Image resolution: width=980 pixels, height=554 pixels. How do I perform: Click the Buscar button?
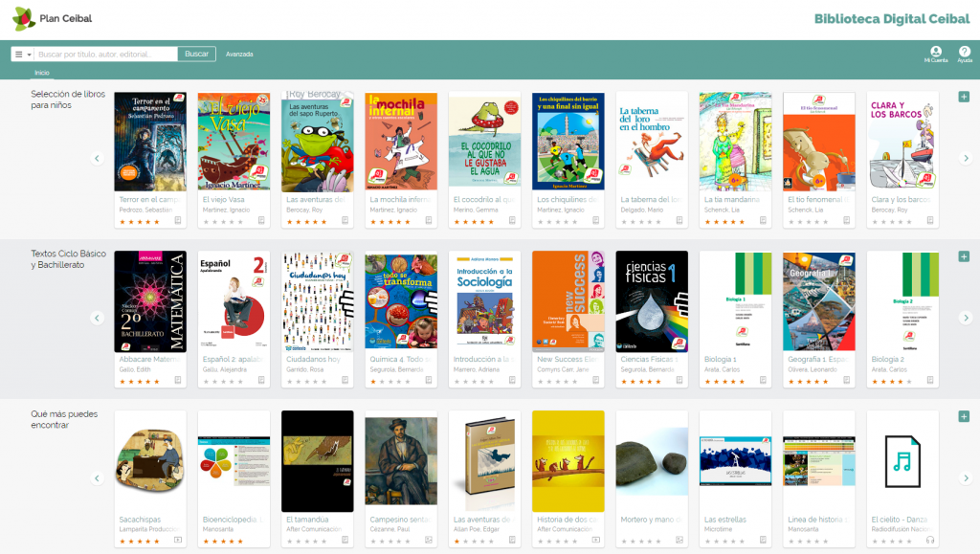click(x=197, y=55)
